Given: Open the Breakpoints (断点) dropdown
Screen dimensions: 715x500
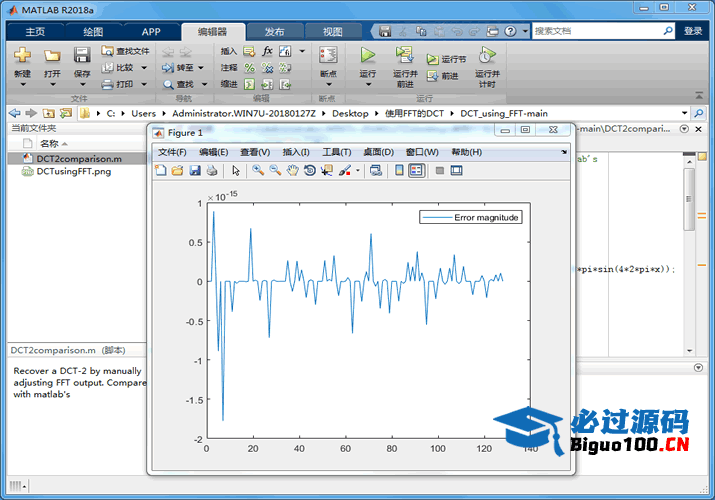Looking at the screenshot, I should coord(327,85).
